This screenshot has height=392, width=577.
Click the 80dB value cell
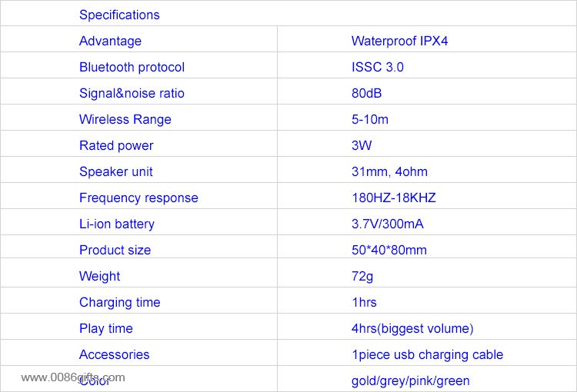[x=366, y=93]
